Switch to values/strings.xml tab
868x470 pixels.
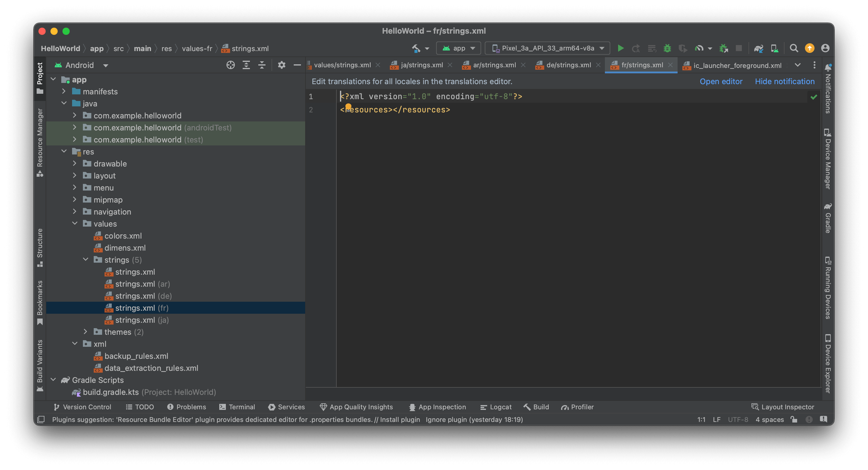coord(342,65)
